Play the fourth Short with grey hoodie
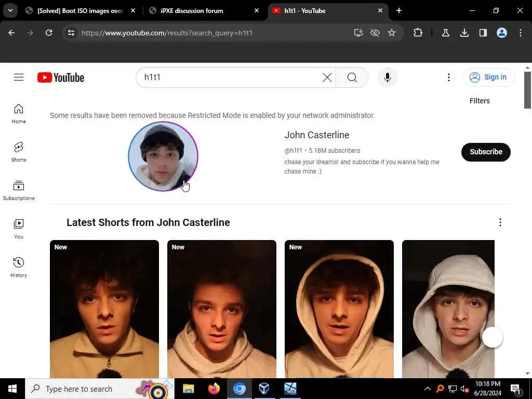532x399 pixels. pyautogui.click(x=448, y=309)
